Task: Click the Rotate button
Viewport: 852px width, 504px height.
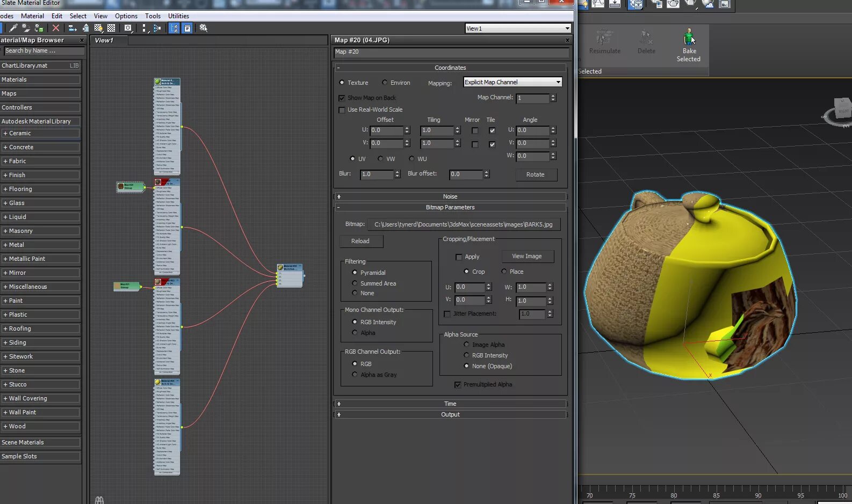Action: pos(536,174)
